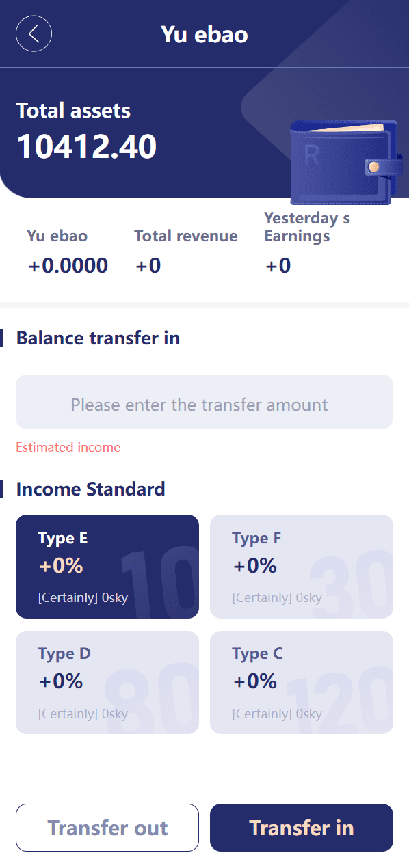Viewport: 409px width, 868px height.
Task: Tap the Yesterday s Earnings stat
Action: click(x=307, y=243)
